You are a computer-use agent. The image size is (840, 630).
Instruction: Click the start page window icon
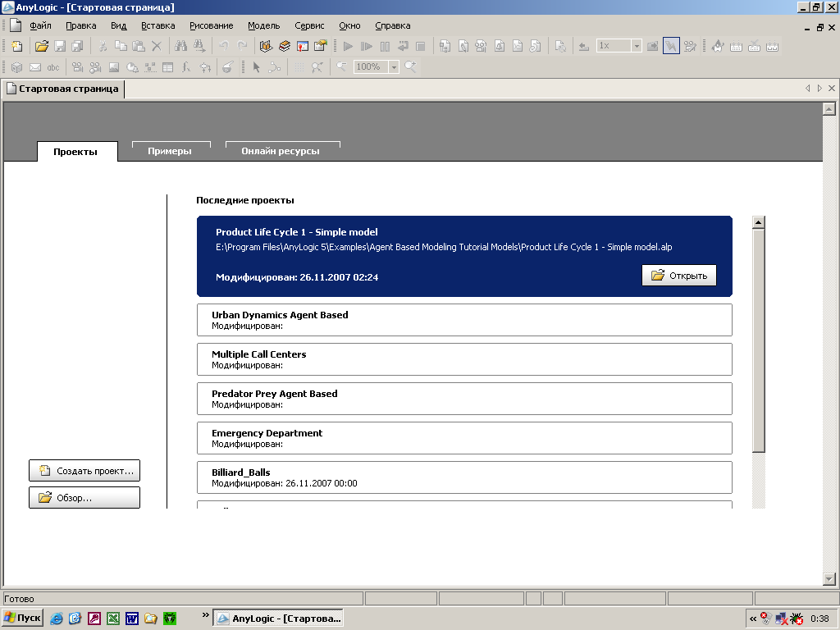click(303, 46)
